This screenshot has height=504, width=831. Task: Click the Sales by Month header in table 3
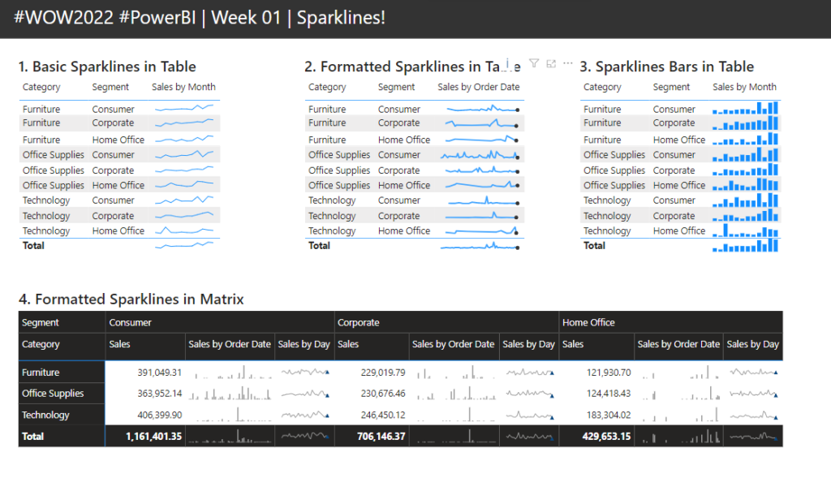[744, 87]
